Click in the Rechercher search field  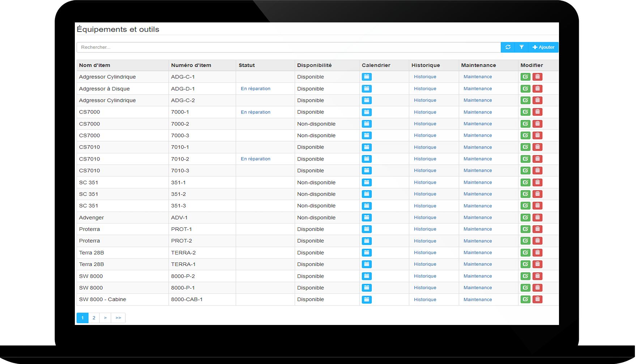coord(288,47)
